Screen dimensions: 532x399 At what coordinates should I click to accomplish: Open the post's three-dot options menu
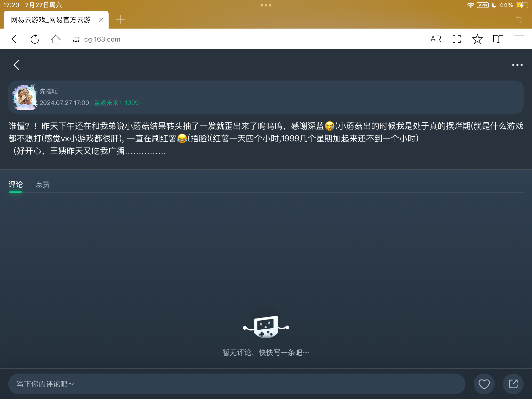click(517, 65)
